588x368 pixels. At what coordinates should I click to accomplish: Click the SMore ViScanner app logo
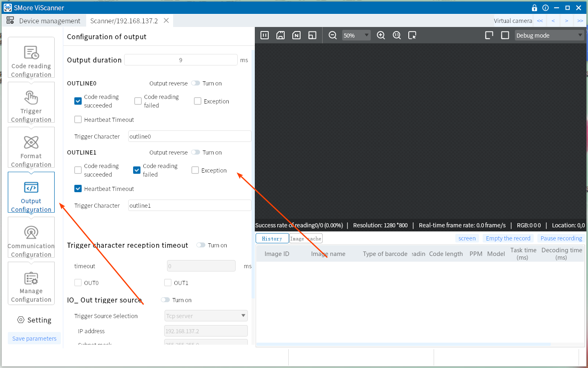(x=8, y=8)
